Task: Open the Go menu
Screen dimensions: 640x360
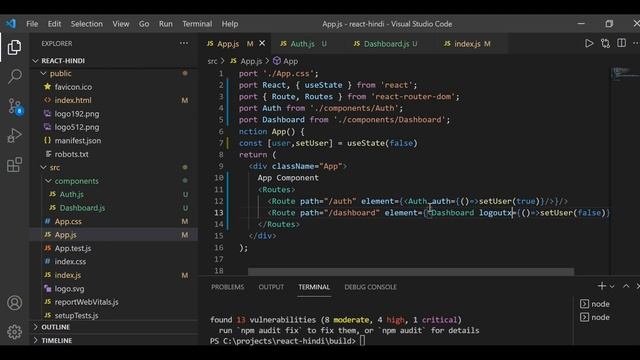Action: [x=144, y=24]
